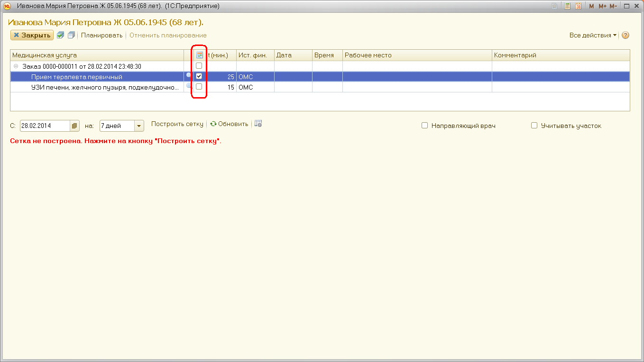Viewport: 644px width, 362px height.
Task: Click the uncheck all services icon
Action: (x=71, y=35)
